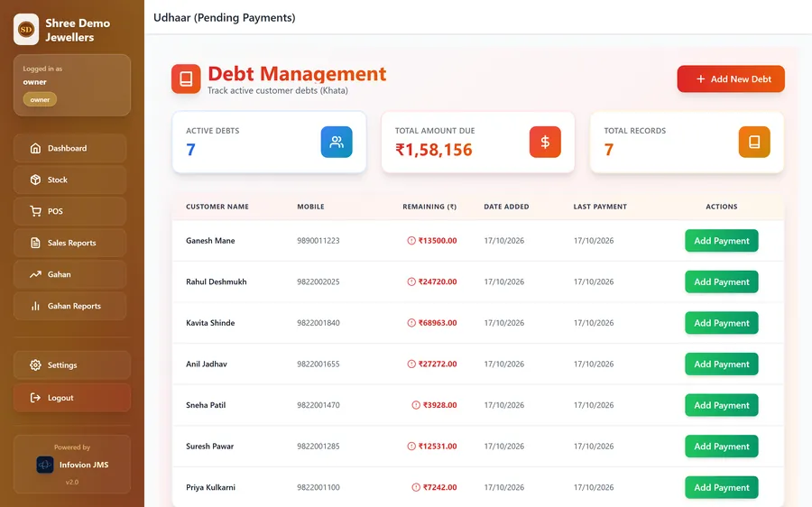This screenshot has width=812, height=507.
Task: Click the Remaining (₹) column header
Action: pos(429,207)
